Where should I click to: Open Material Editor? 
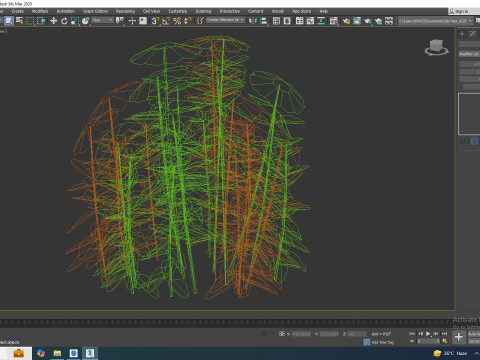333,21
